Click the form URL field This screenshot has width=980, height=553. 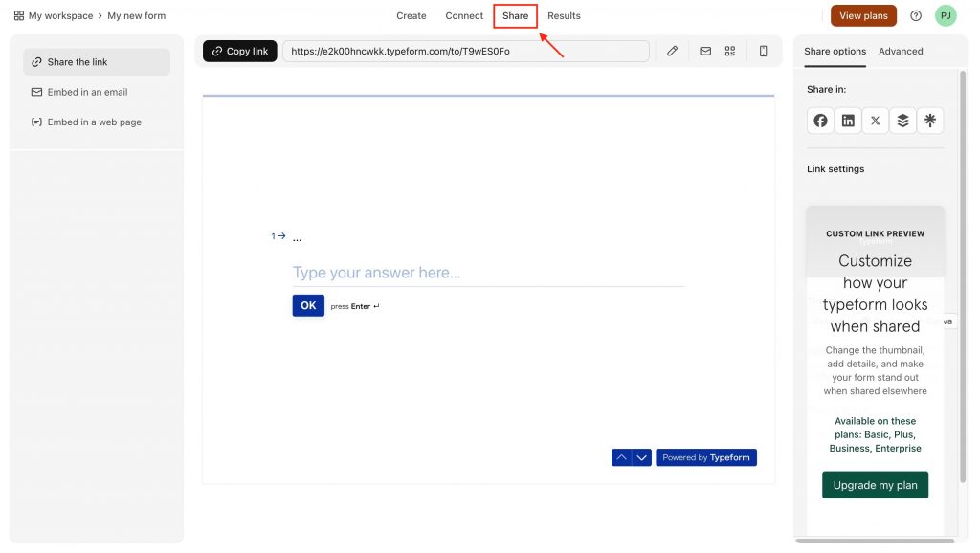pos(466,52)
